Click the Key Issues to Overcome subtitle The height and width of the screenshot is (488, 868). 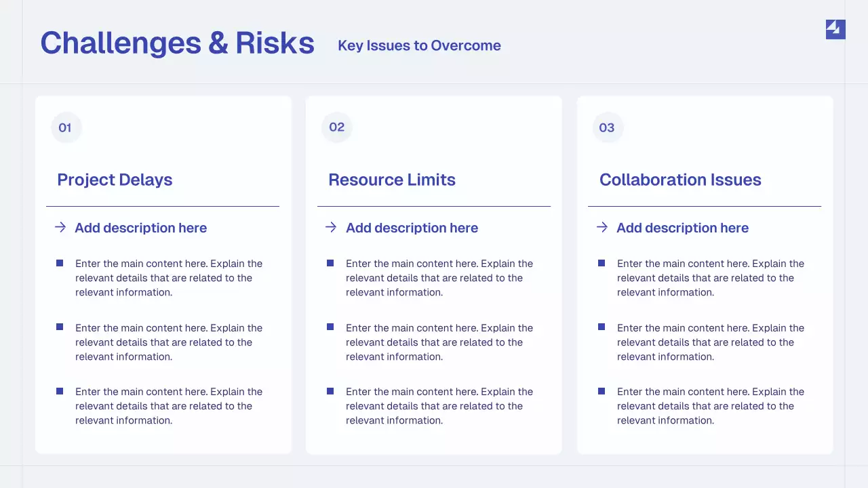419,45
